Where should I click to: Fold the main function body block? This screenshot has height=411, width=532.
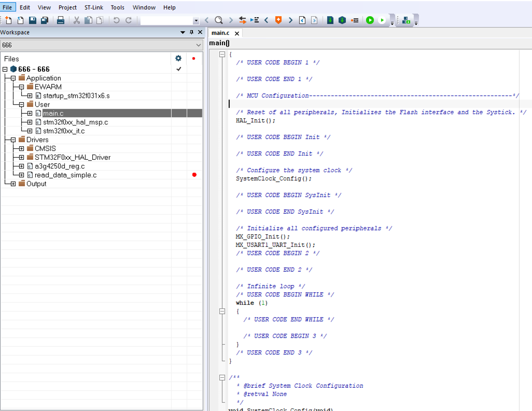(222, 54)
